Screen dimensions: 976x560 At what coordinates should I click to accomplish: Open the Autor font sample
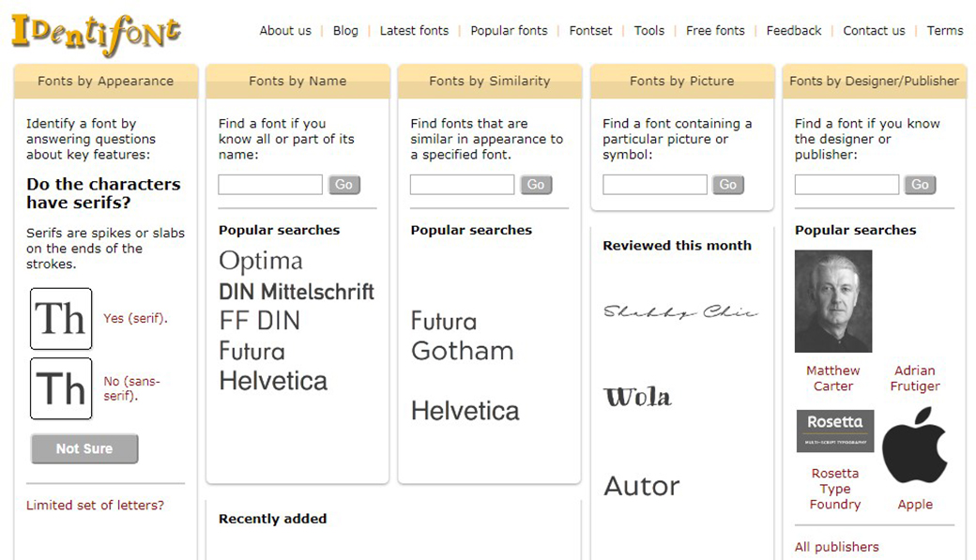coord(642,486)
